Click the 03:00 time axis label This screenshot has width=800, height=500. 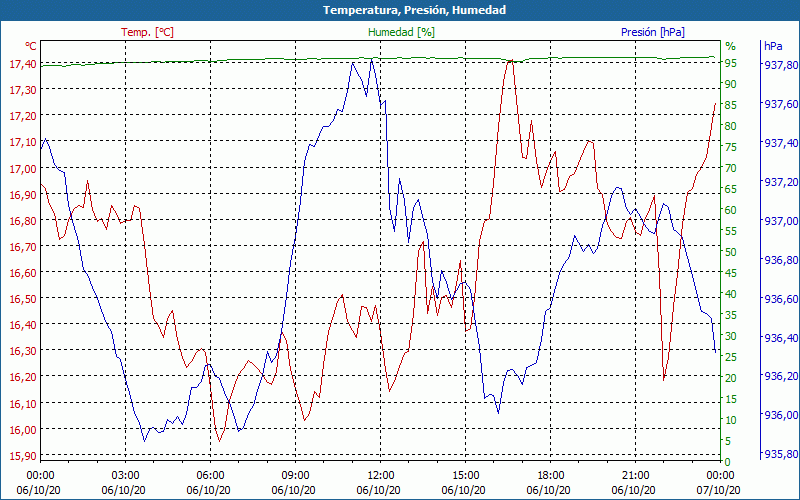125,476
